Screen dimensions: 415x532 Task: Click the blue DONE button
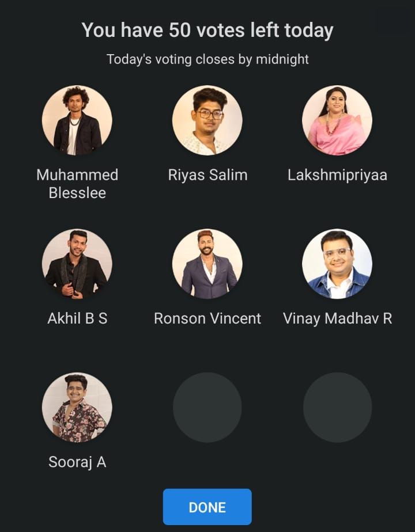pos(207,507)
